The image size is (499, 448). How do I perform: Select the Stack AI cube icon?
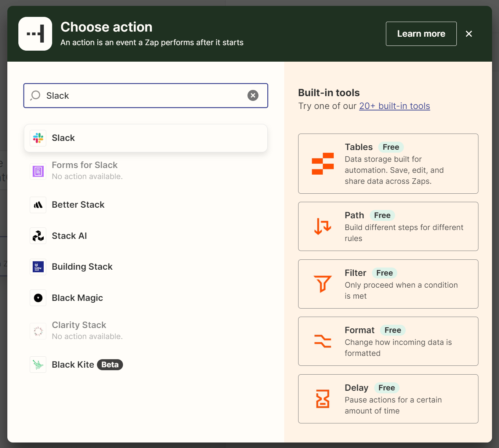pos(38,236)
